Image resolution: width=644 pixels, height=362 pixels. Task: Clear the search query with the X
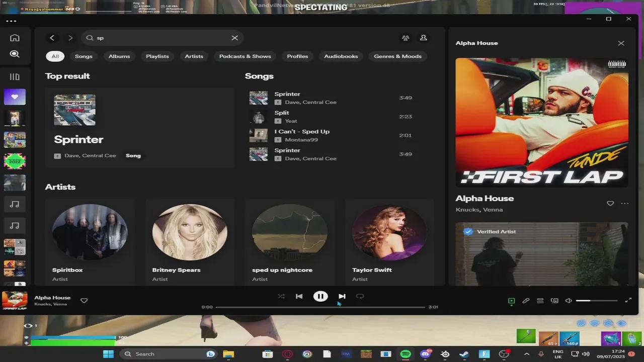[234, 38]
